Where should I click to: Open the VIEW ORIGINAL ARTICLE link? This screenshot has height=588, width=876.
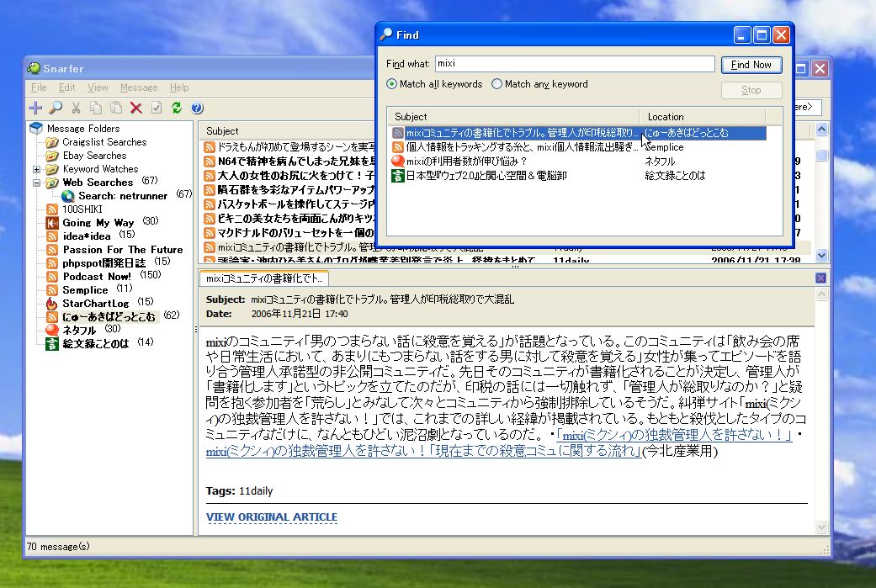pos(272,517)
